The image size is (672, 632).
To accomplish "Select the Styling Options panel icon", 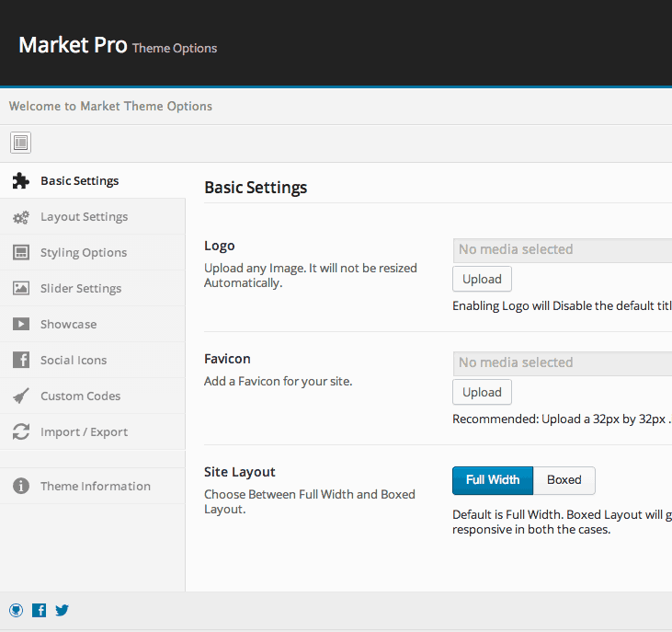I will (20, 253).
